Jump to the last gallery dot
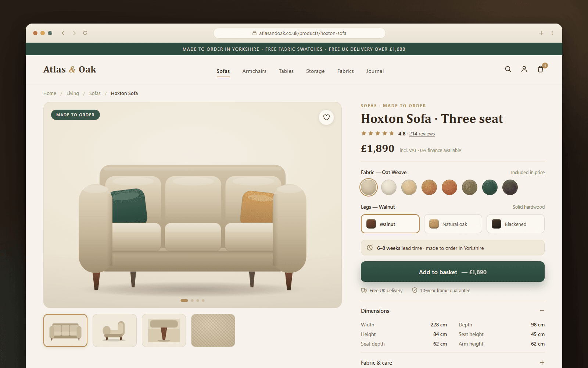The image size is (588, 368). click(203, 300)
